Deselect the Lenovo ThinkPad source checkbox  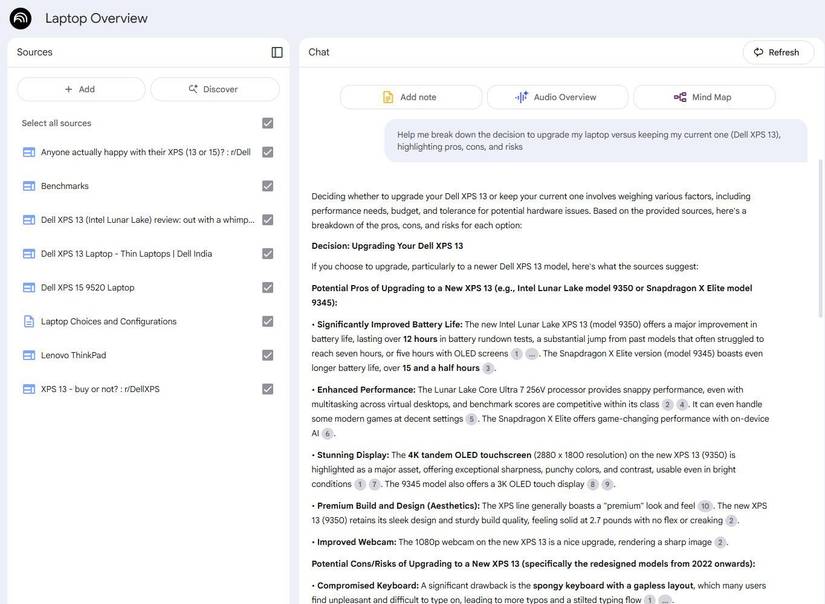click(x=267, y=355)
